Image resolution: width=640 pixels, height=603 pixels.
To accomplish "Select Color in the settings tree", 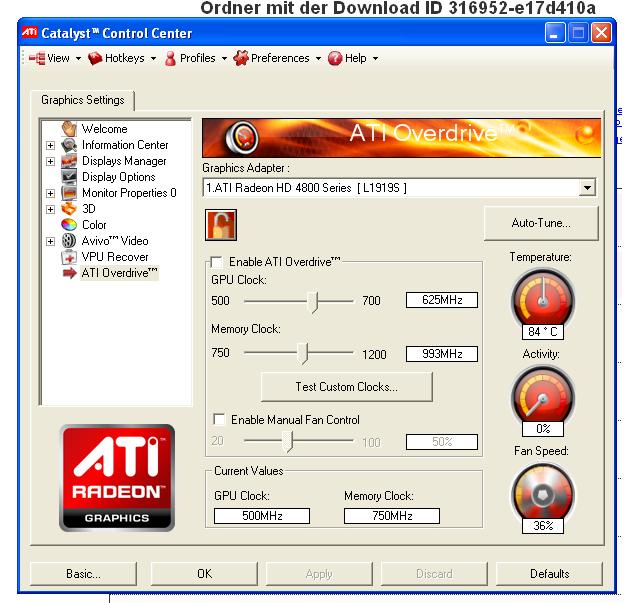I will [x=94, y=225].
